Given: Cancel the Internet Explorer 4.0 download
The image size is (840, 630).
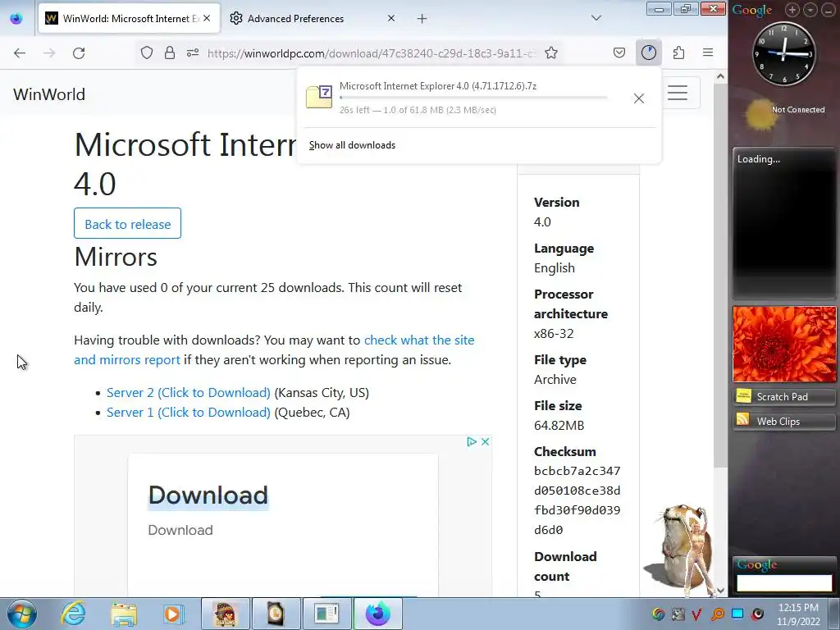Looking at the screenshot, I should [638, 98].
